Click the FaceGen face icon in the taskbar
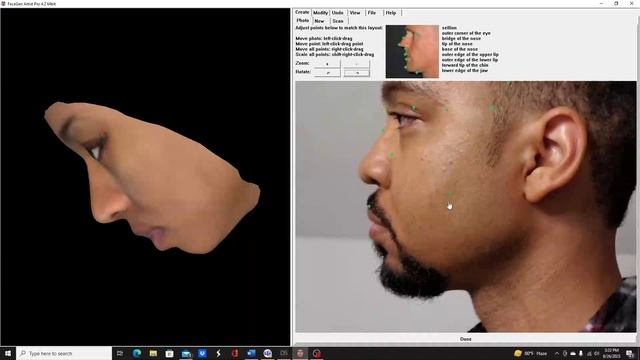The height and width of the screenshot is (360, 640). coord(300,353)
